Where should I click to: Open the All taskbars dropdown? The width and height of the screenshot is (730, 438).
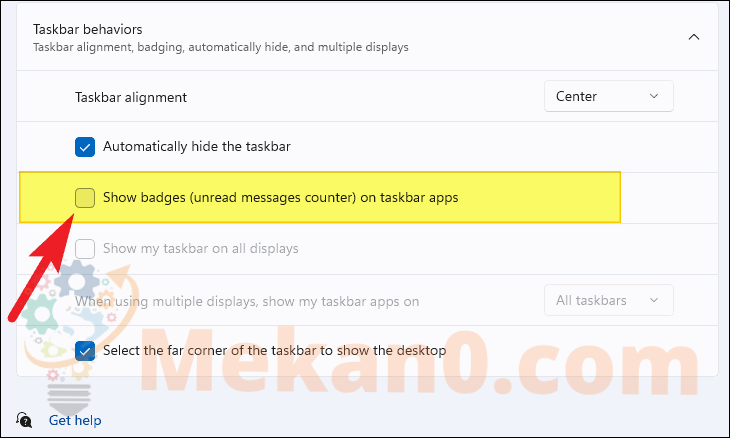[608, 300]
